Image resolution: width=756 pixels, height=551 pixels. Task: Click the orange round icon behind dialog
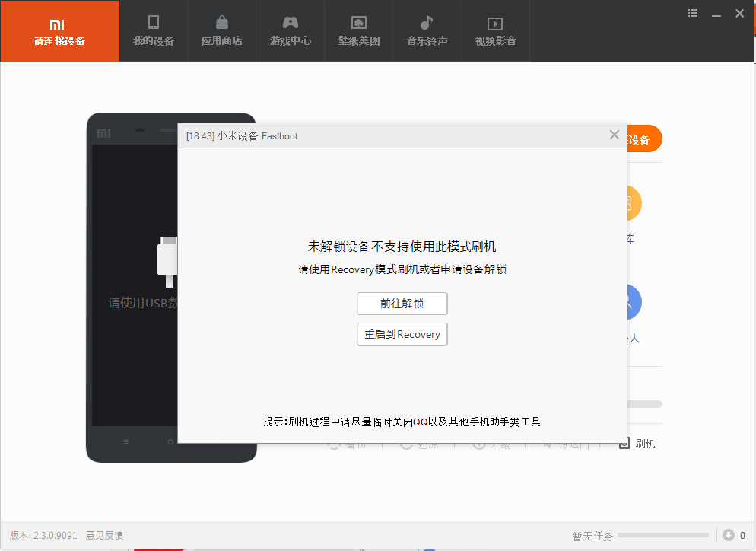[x=633, y=203]
